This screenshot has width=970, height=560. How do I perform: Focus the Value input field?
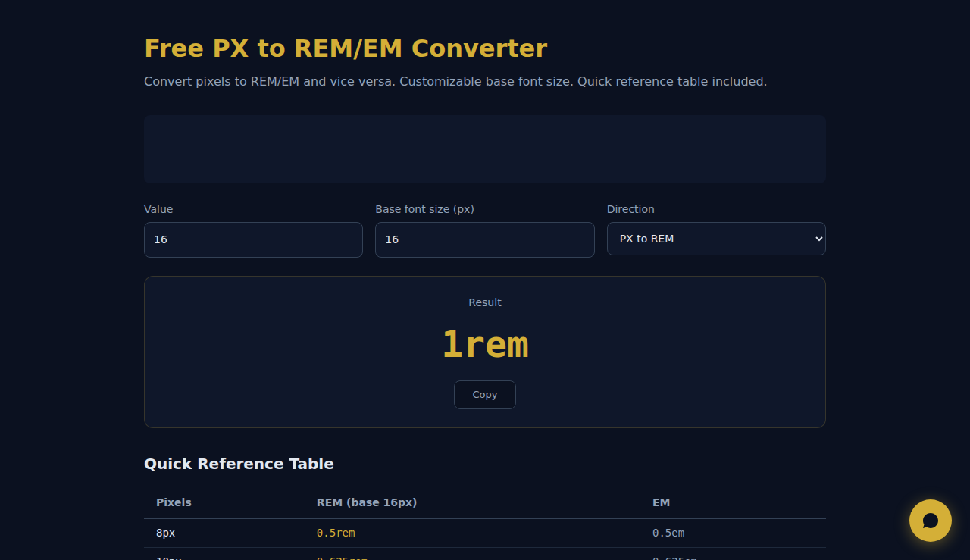253,239
